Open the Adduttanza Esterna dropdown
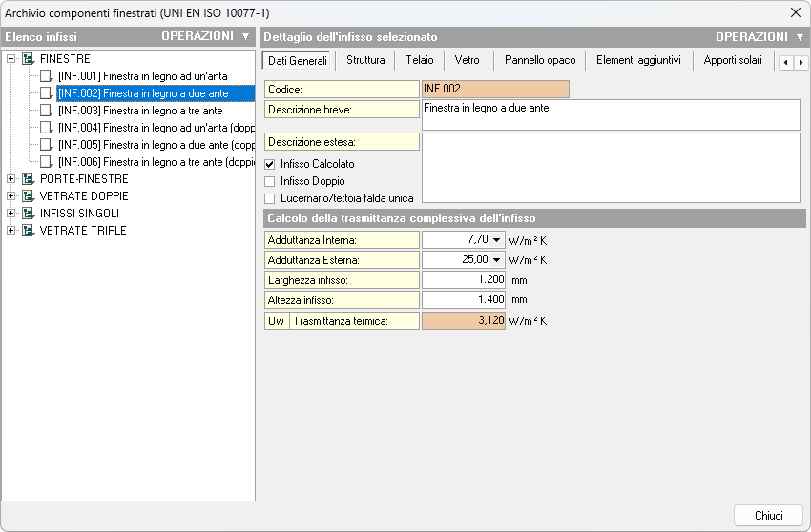Screen dimensions: 811x532 coord(497,259)
